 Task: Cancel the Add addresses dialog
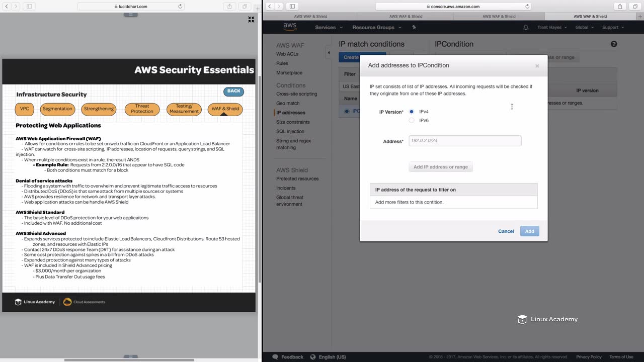coord(506,231)
